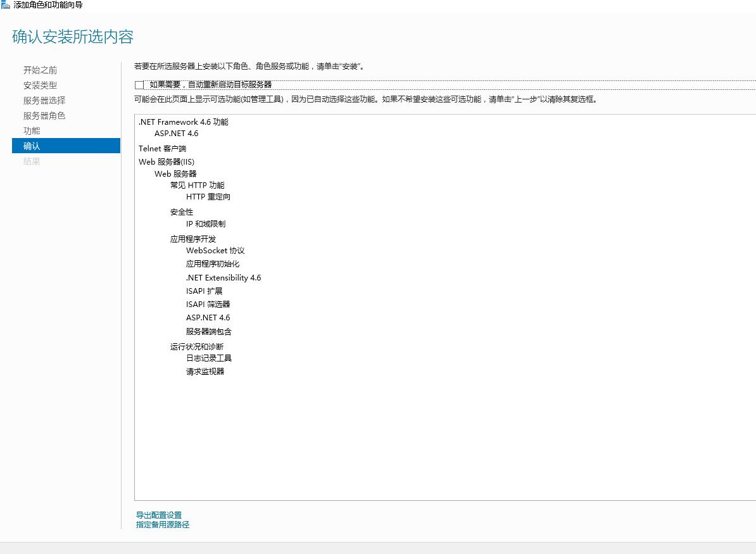Select the highlighted 确认 step
Image resolution: width=756 pixels, height=554 pixels.
(66, 146)
